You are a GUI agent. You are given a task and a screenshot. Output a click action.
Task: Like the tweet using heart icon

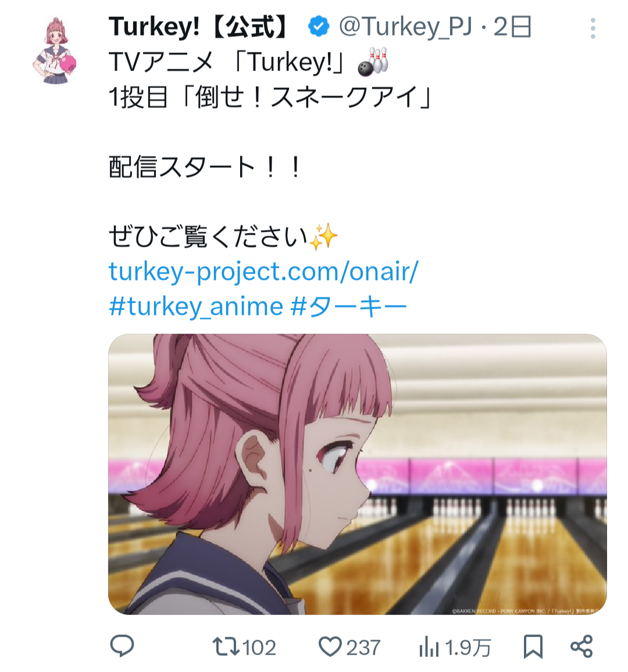click(330, 647)
